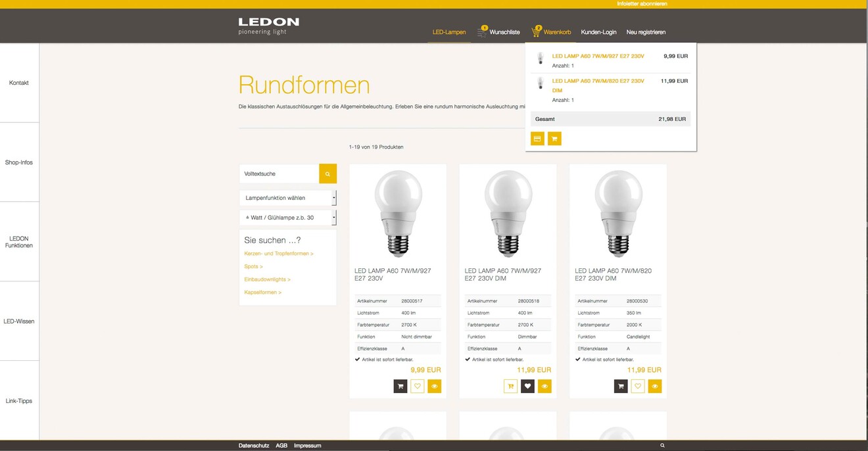Click cart popup link LED LAMP A60 7W/M/927
Image resolution: width=868 pixels, height=451 pixels.
[598, 57]
